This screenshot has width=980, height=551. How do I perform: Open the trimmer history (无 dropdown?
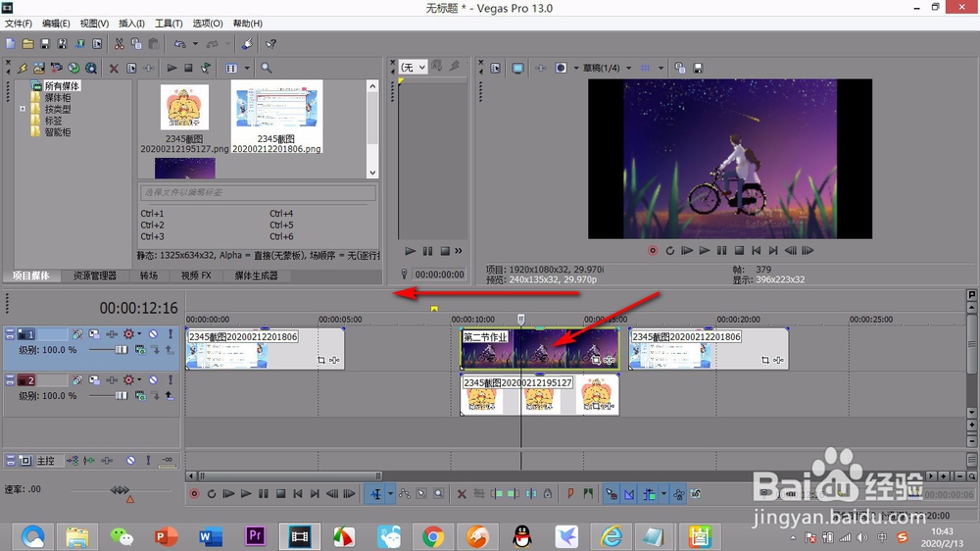pos(414,67)
